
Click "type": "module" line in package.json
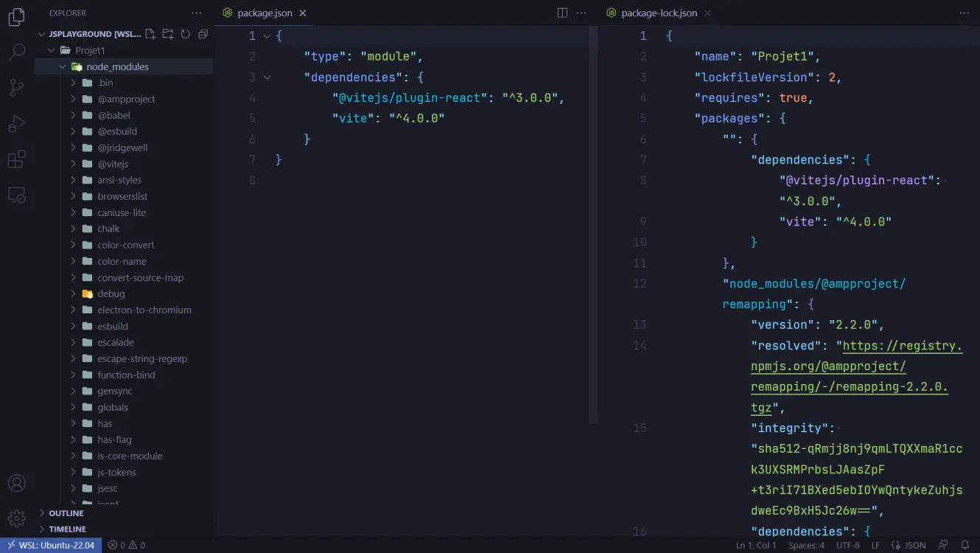pyautogui.click(x=363, y=56)
